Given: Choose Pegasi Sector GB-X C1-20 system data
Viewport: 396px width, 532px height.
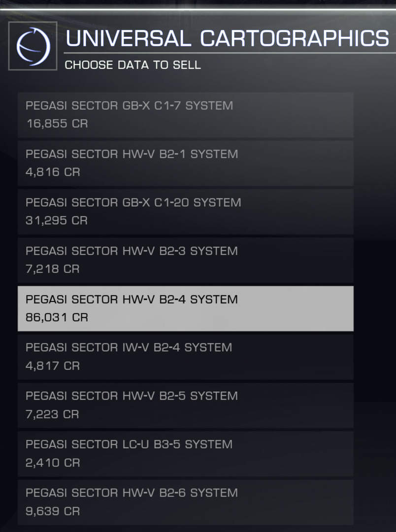Looking at the screenshot, I should coord(186,212).
